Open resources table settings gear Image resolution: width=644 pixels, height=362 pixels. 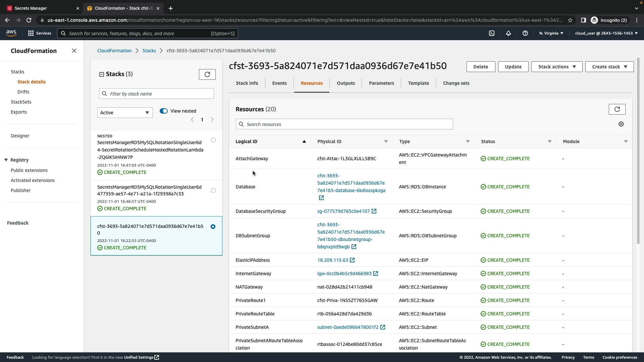pos(621,124)
